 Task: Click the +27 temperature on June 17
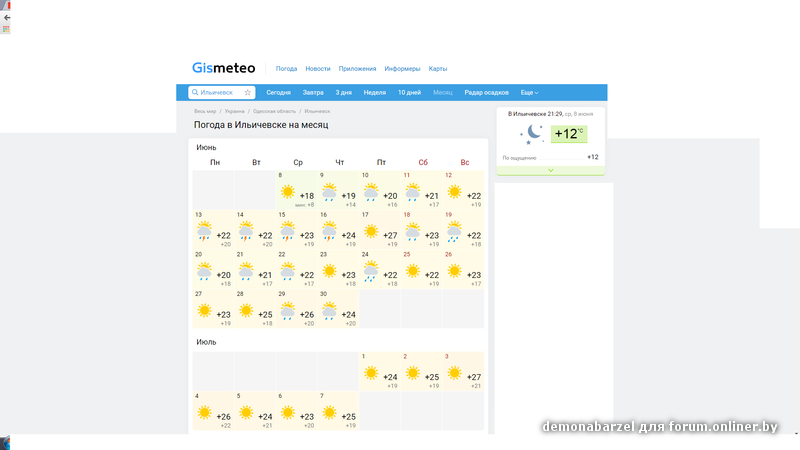coord(390,235)
